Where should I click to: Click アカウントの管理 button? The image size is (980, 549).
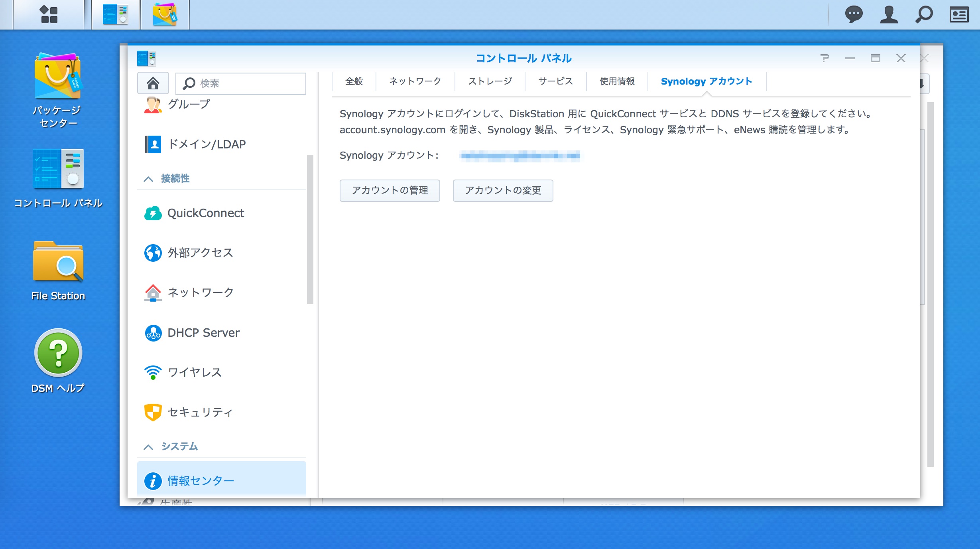coord(390,190)
